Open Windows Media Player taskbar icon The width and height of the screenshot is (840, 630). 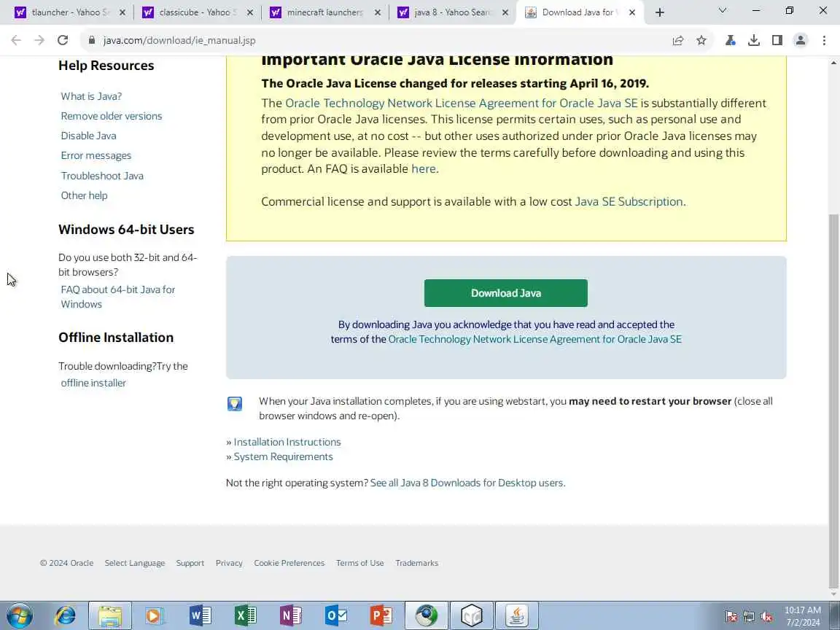(155, 616)
